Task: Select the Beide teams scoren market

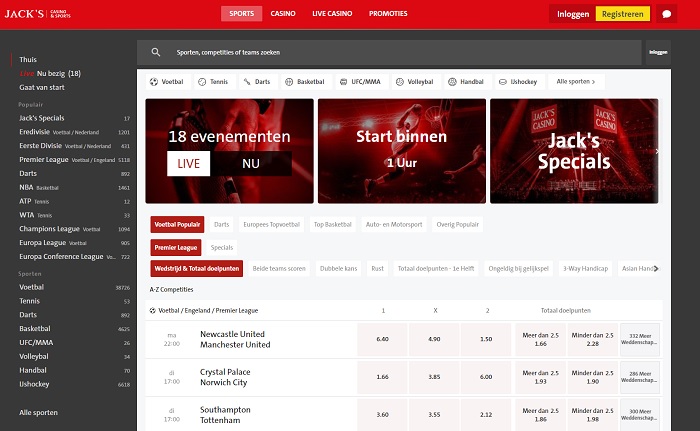Action: [x=279, y=268]
